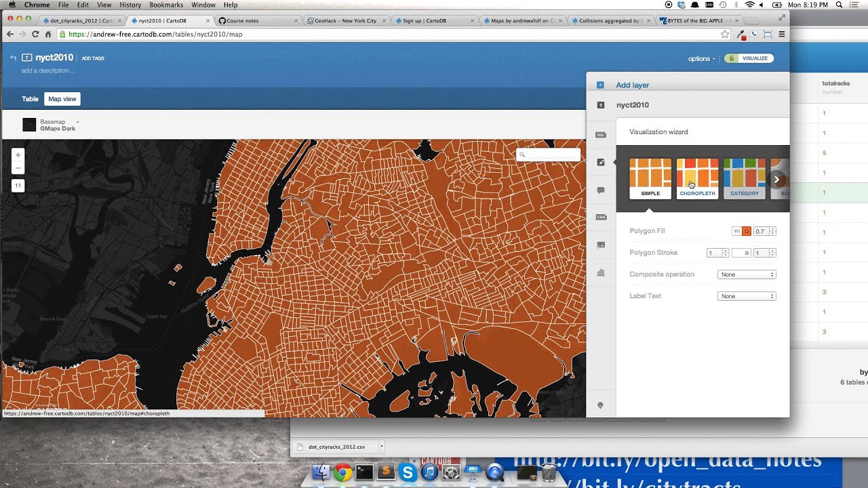Zoom out on the map

point(18,168)
